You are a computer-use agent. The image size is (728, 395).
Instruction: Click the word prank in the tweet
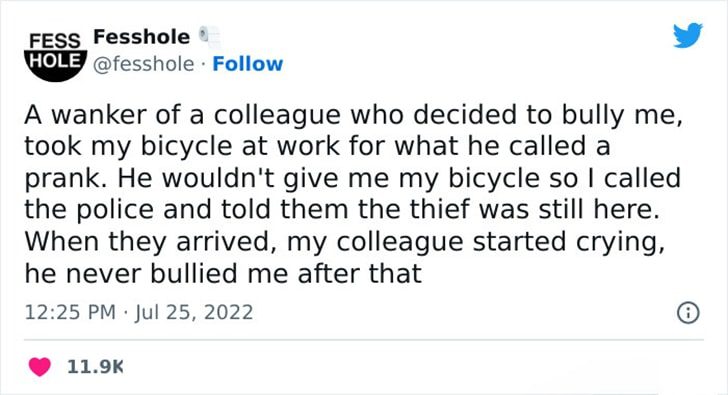tap(62, 180)
